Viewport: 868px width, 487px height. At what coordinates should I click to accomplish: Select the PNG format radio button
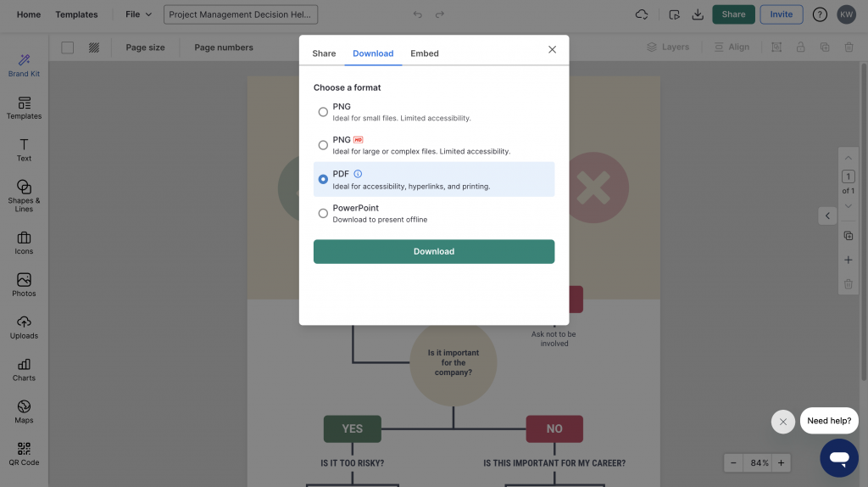point(323,112)
